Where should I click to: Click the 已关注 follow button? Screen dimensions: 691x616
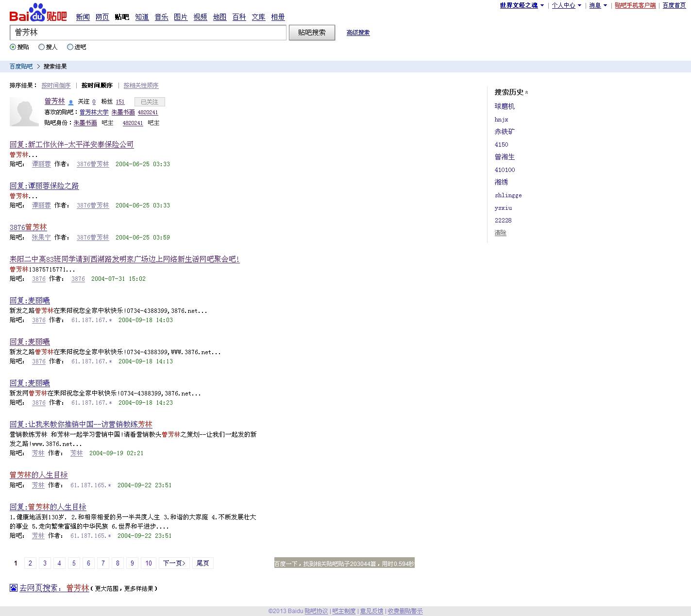coord(150,102)
